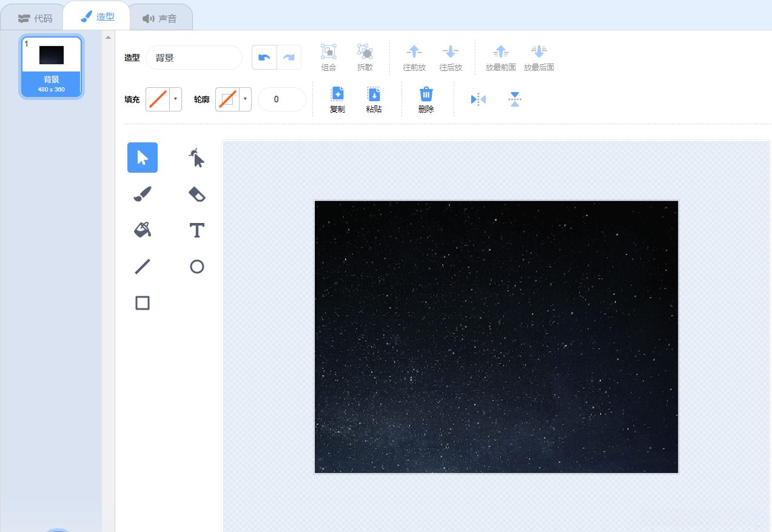Select the arrow Select tool
The width and height of the screenshot is (772, 532).
click(143, 158)
